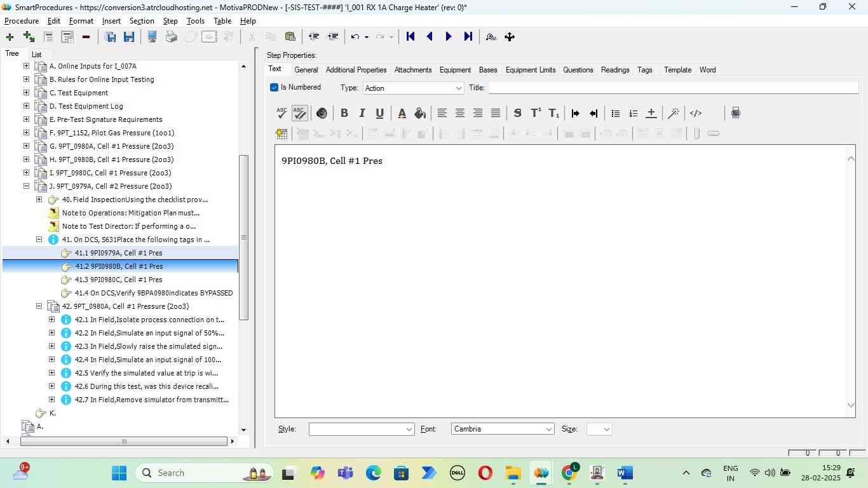Go to the next step with right arrow
Image resolution: width=868 pixels, height=488 pixels.
point(449,37)
